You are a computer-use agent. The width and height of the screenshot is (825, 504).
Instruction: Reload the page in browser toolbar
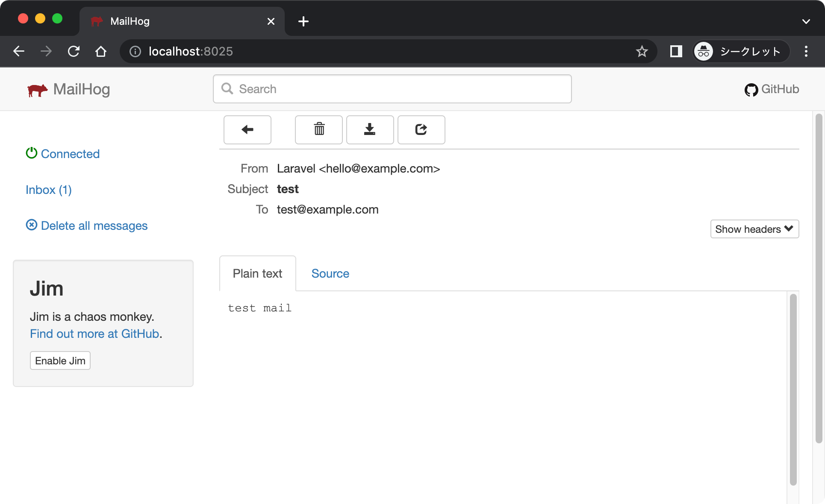(x=74, y=52)
